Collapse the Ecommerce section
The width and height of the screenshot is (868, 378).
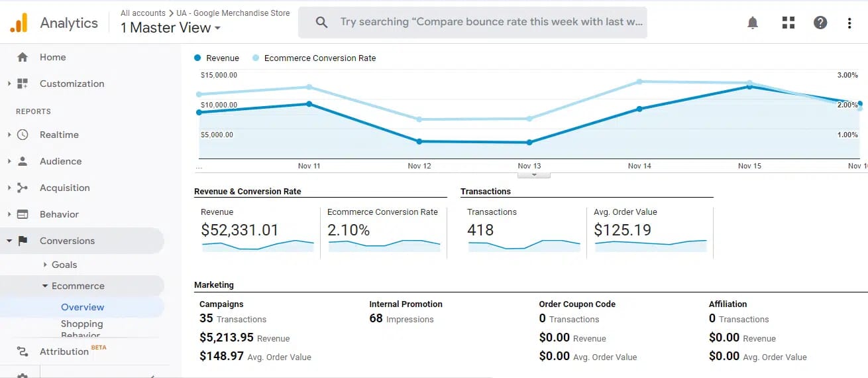tap(45, 286)
